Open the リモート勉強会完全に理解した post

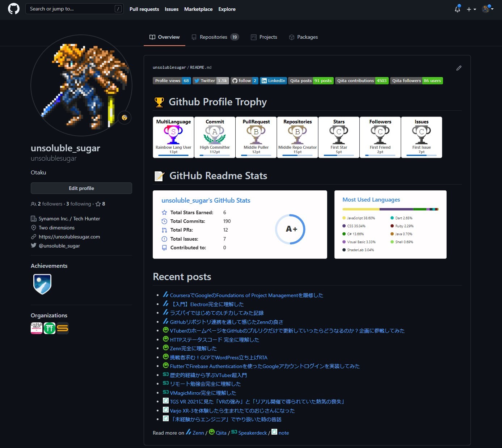point(205,384)
